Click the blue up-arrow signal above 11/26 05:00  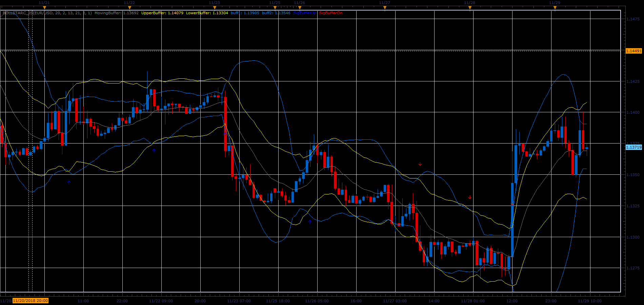tap(310, 222)
